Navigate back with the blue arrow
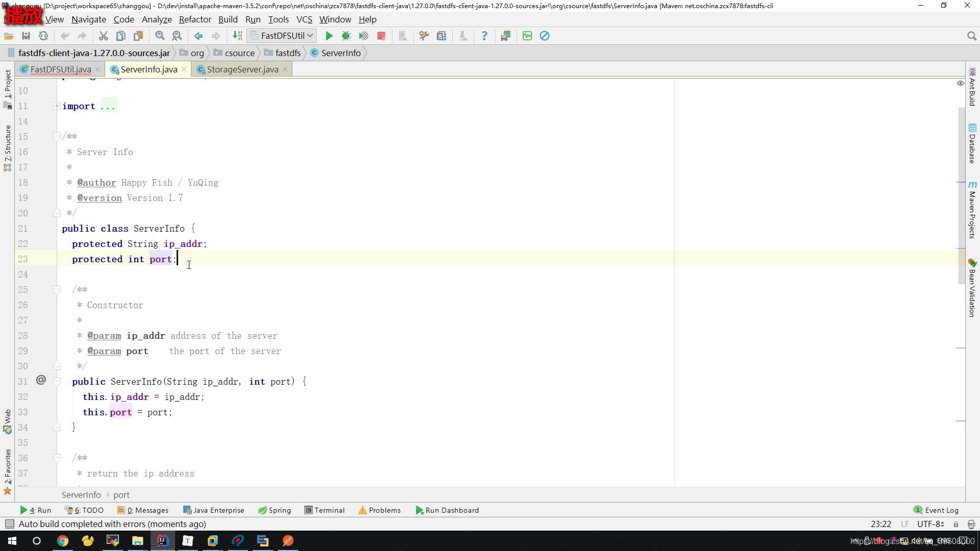The image size is (980, 551). click(199, 36)
